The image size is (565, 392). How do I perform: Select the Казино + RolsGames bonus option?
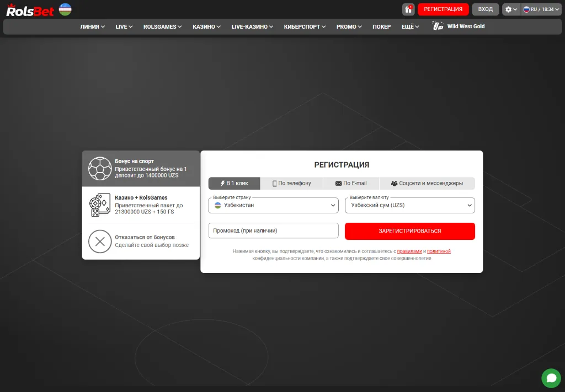[x=141, y=205]
